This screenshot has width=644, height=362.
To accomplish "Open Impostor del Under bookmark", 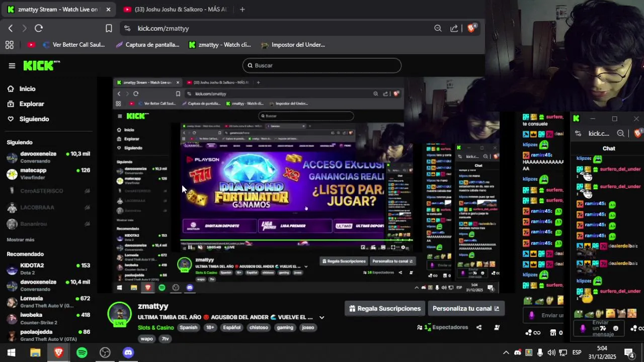I will (x=293, y=45).
